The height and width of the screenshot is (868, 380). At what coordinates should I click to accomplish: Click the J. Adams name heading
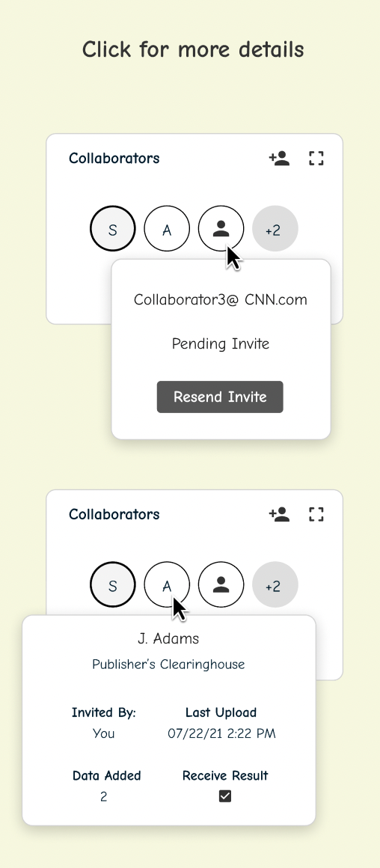168,639
